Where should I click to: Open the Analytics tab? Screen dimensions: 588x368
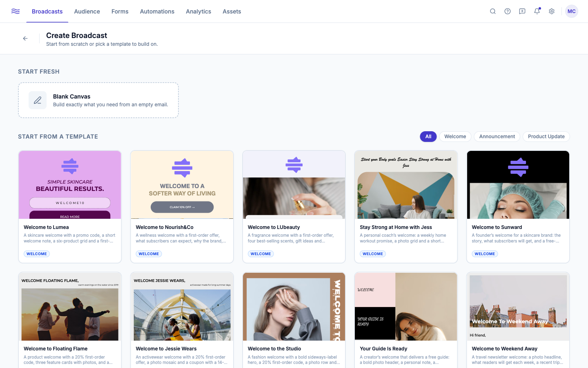[198, 11]
